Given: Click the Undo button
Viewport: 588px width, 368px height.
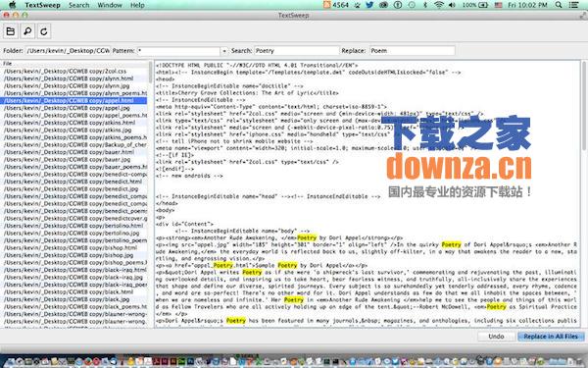Looking at the screenshot, I should (496, 337).
